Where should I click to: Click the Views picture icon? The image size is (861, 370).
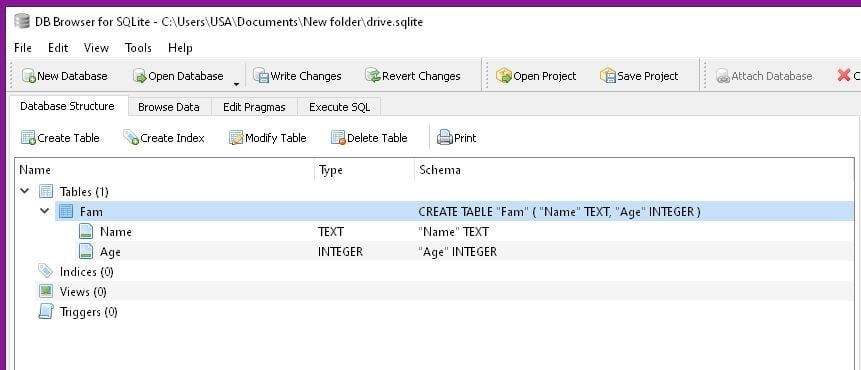[46, 291]
